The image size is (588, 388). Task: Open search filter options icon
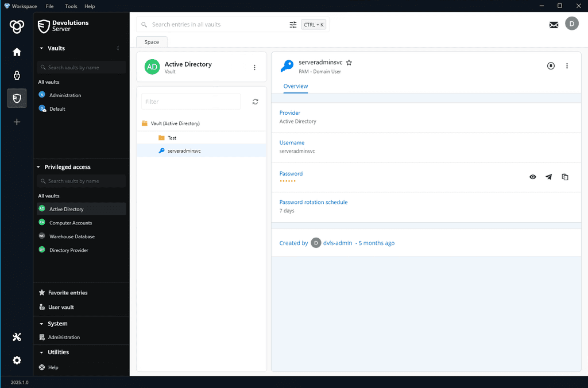(x=293, y=25)
